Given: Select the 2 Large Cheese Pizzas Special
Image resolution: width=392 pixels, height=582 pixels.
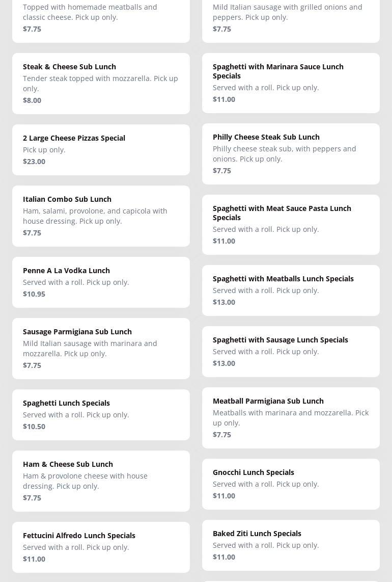Looking at the screenshot, I should (101, 149).
